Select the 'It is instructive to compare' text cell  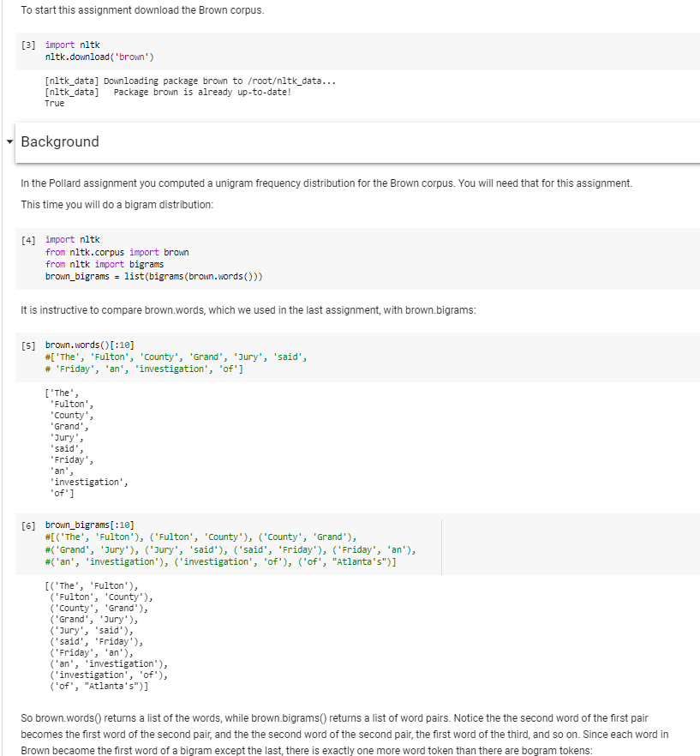248,309
